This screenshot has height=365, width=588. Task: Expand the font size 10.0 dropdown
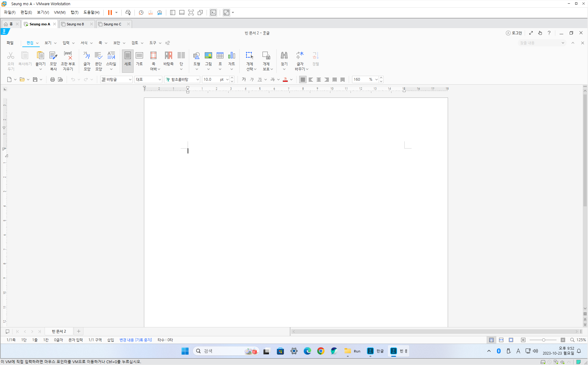(227, 79)
